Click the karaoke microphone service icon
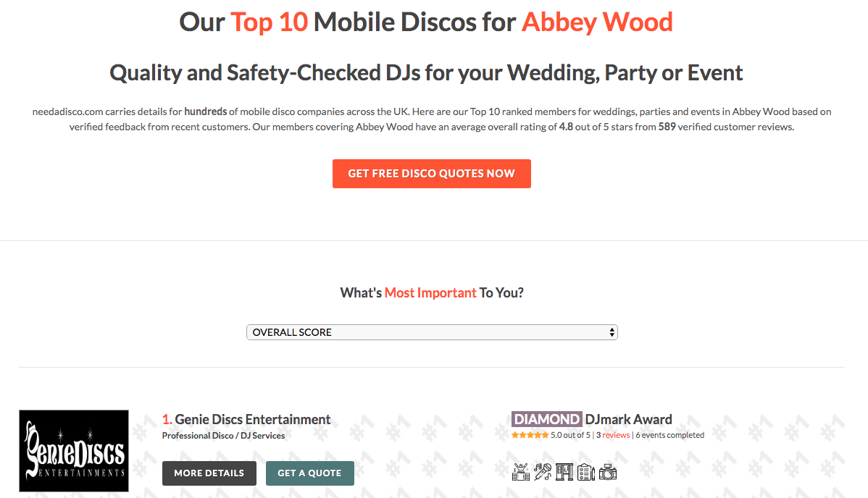This screenshot has width=868, height=498. pyautogui.click(x=543, y=472)
